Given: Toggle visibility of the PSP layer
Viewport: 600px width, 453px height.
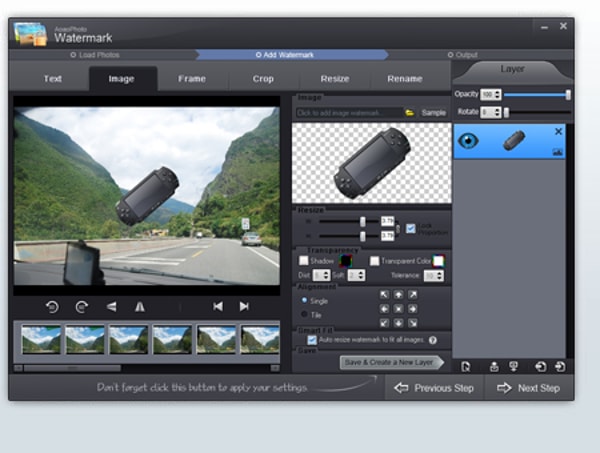Looking at the screenshot, I should [468, 141].
